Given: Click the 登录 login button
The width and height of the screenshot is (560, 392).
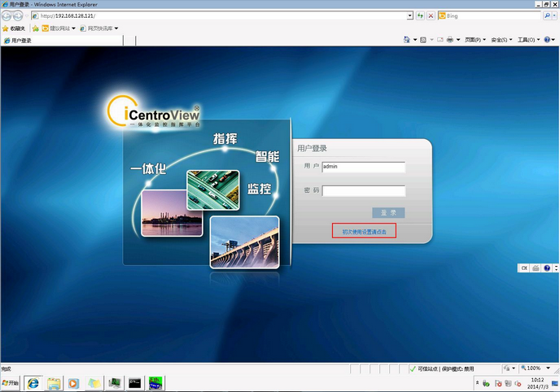Looking at the screenshot, I should point(388,212).
